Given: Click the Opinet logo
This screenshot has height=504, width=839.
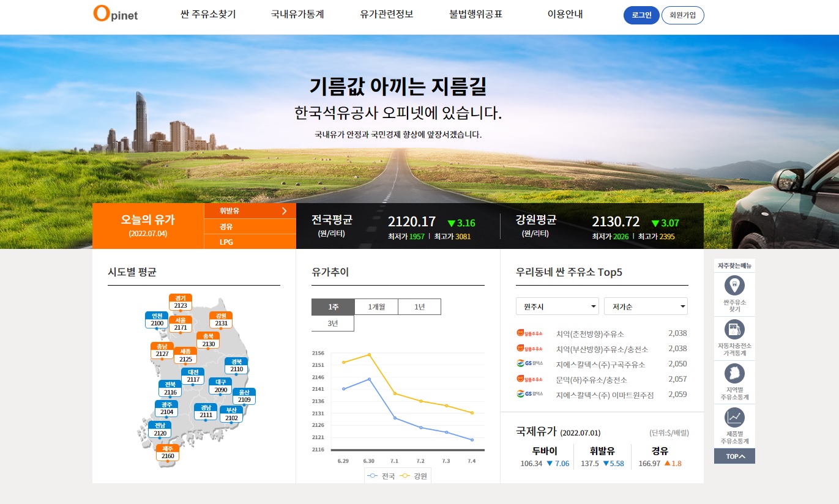Looking at the screenshot, I should 114,15.
